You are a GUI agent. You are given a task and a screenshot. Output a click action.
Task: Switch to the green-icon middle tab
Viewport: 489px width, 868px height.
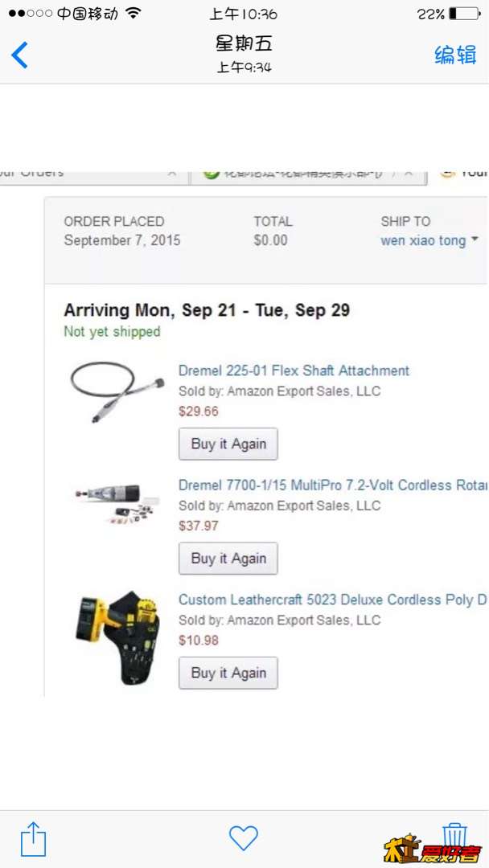click(x=308, y=177)
